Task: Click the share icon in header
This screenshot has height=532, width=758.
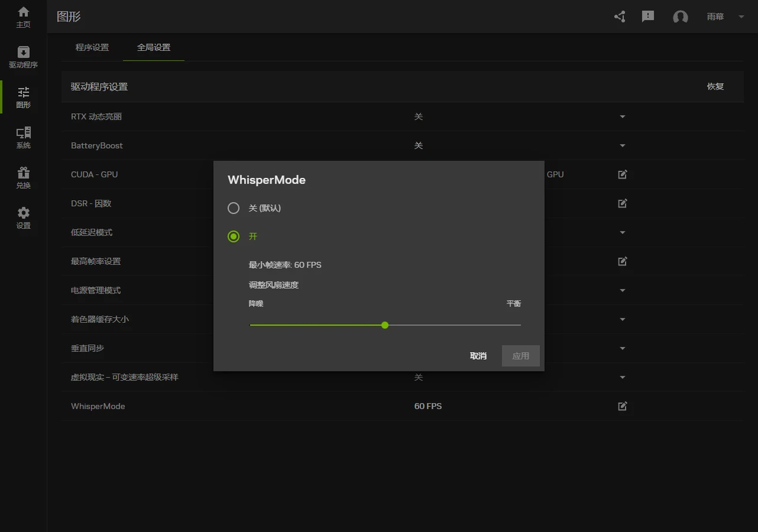Action: (x=620, y=17)
